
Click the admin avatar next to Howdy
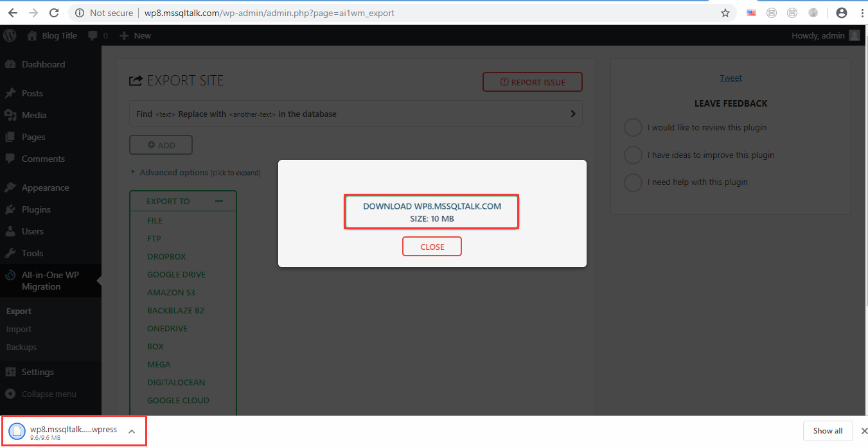[854, 35]
